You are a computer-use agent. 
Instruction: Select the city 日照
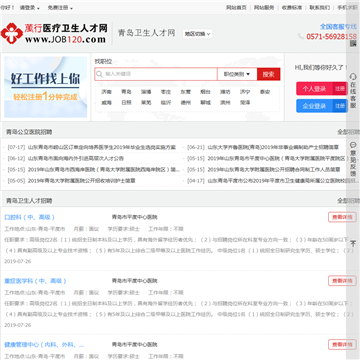tap(126, 103)
